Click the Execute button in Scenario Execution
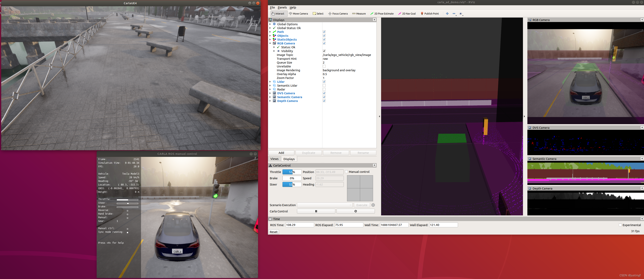 (x=361, y=205)
